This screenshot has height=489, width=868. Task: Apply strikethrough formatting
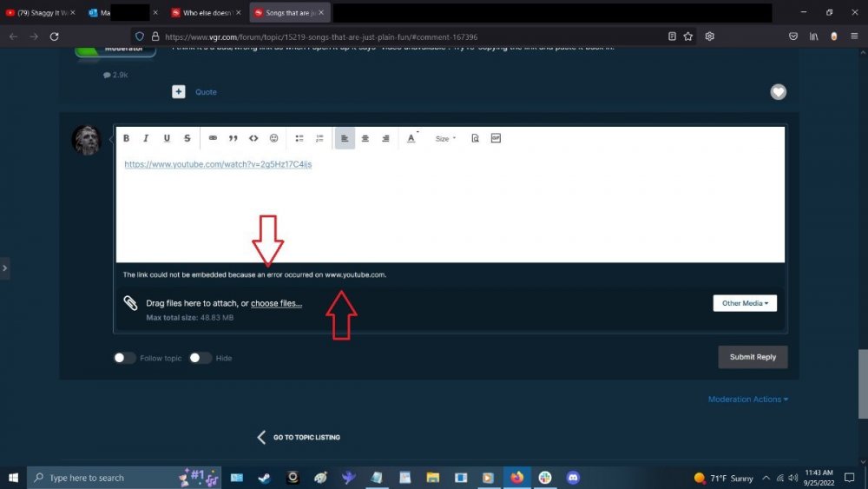pyautogui.click(x=187, y=138)
